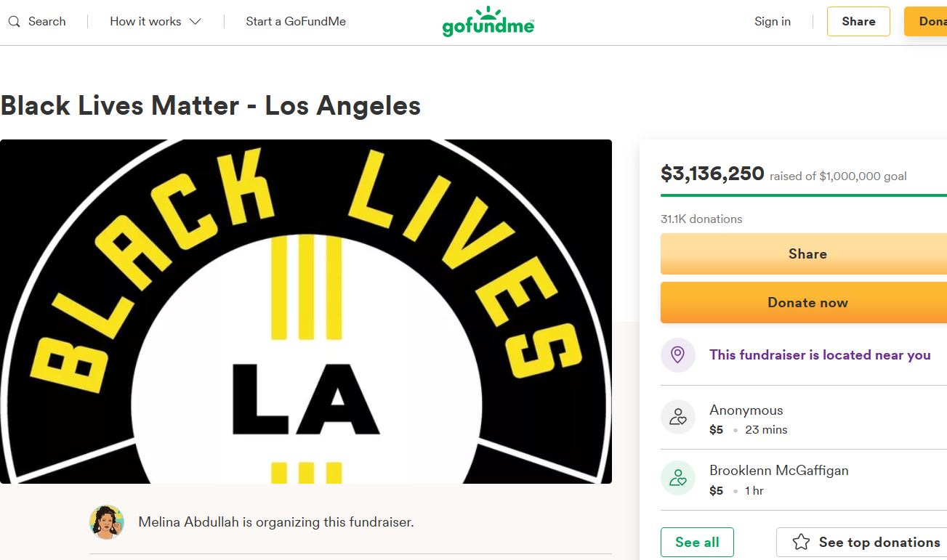Screen dimensions: 947x560
Task: Click the Black Lives LA campaign image
Action: (x=305, y=311)
